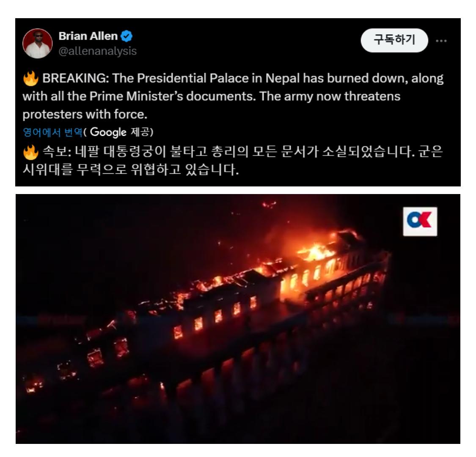Screen dimensions: 476x457
Task: Click the row of burning windows in video
Action: click(215, 316)
